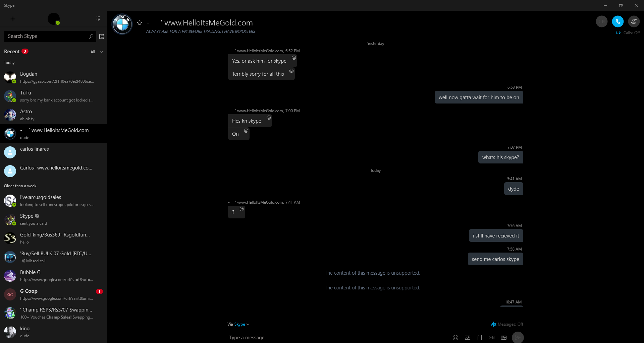Toggle favorite star for this contact
Viewport: 644px width, 343px height.
pos(140,23)
